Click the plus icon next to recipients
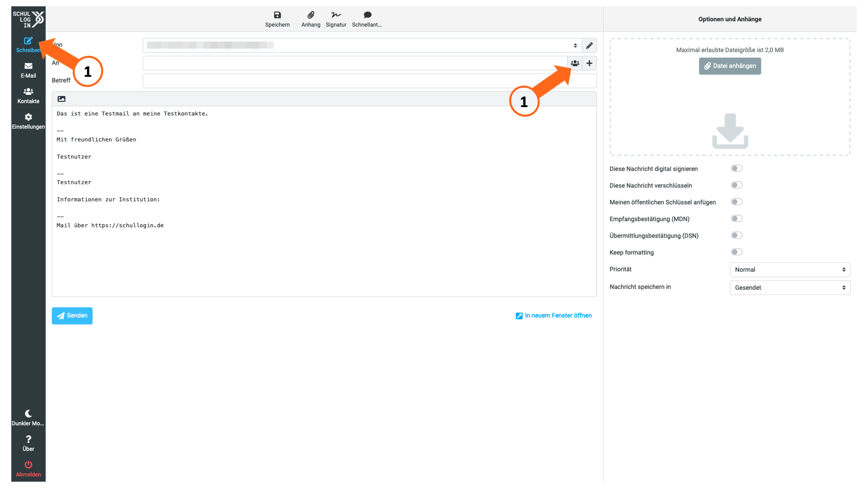 coord(589,63)
